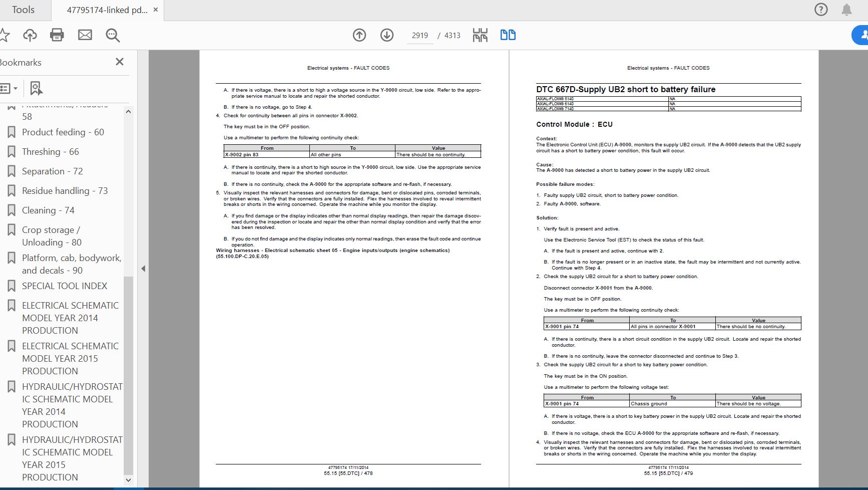Switch to the 47795174-linked pdf document tab
The width and height of the screenshot is (868, 490).
coord(107,10)
